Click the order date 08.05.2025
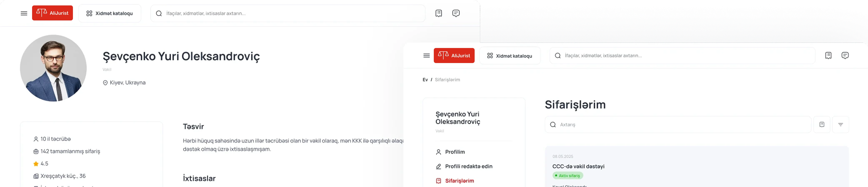Viewport: 868px width, 187px height. click(x=563, y=157)
